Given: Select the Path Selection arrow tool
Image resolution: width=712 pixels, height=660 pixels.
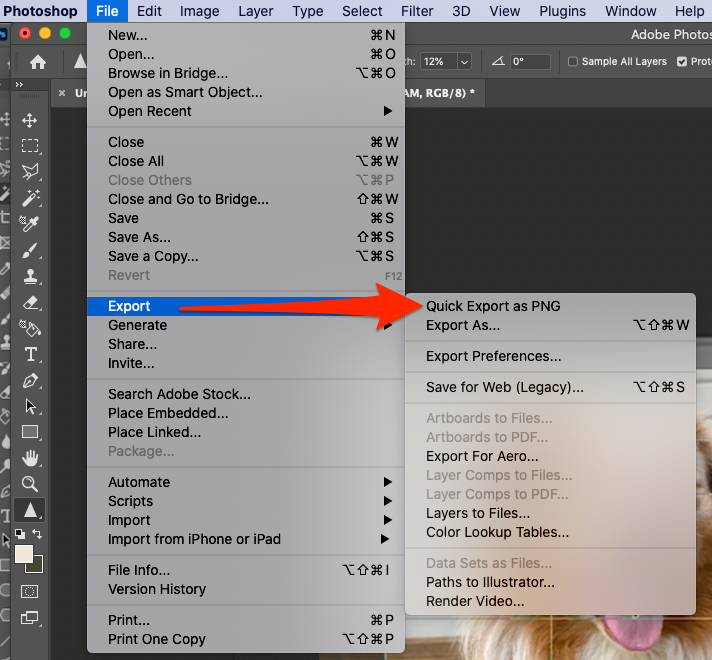Looking at the screenshot, I should click(x=30, y=406).
